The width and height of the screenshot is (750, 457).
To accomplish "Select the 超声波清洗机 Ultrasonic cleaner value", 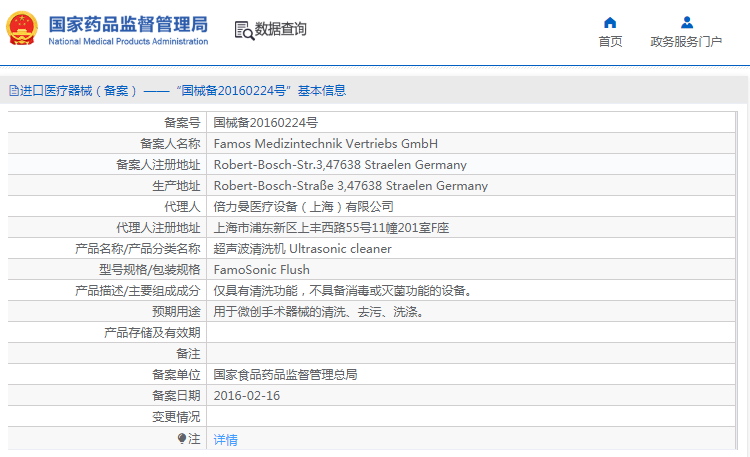I will 302,249.
